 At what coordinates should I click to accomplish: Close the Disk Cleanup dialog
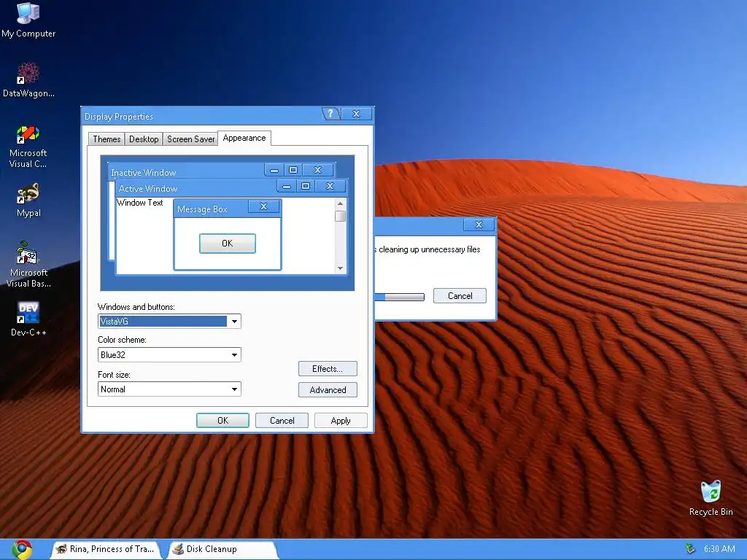(479, 225)
